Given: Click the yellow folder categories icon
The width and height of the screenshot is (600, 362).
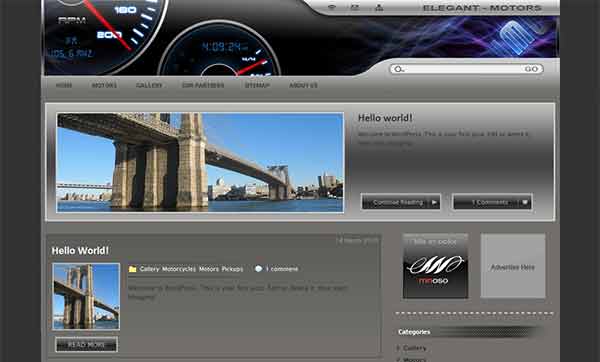Looking at the screenshot, I should 132,269.
